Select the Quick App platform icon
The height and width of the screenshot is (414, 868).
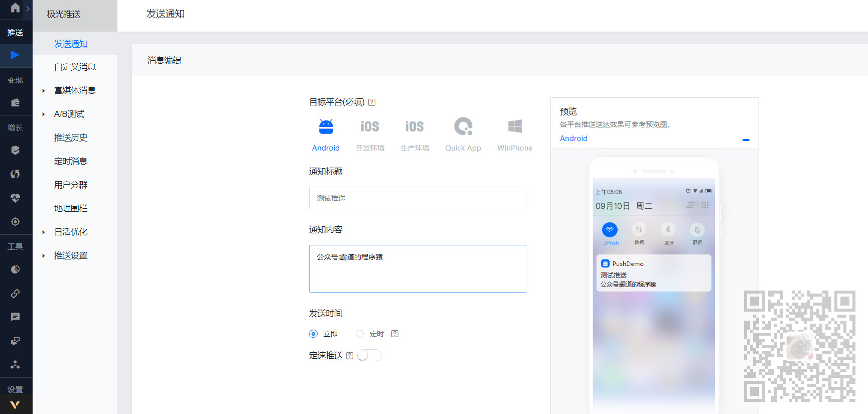(x=463, y=126)
